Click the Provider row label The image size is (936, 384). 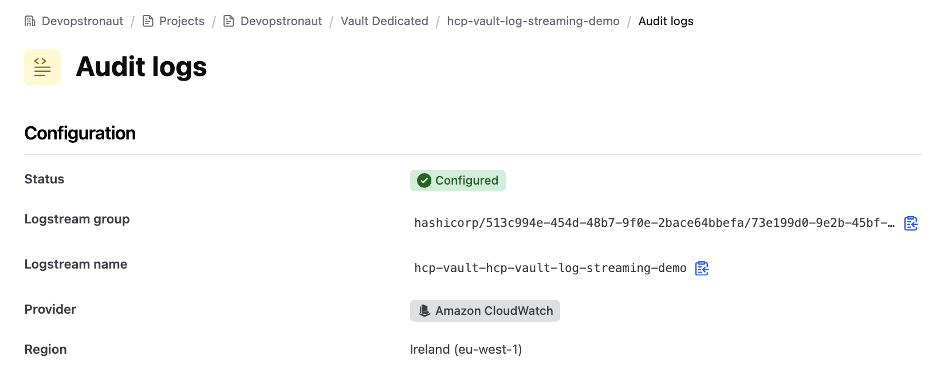pyautogui.click(x=50, y=309)
